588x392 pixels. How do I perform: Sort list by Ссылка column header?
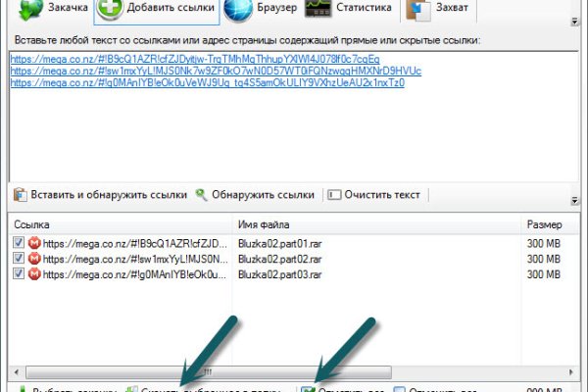pos(118,223)
